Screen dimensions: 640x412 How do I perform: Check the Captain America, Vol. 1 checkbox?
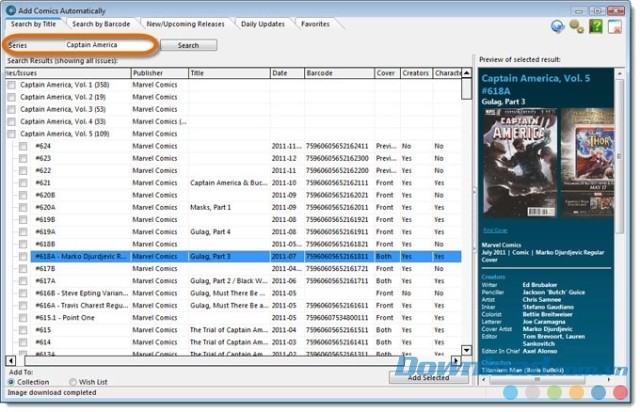(x=11, y=86)
